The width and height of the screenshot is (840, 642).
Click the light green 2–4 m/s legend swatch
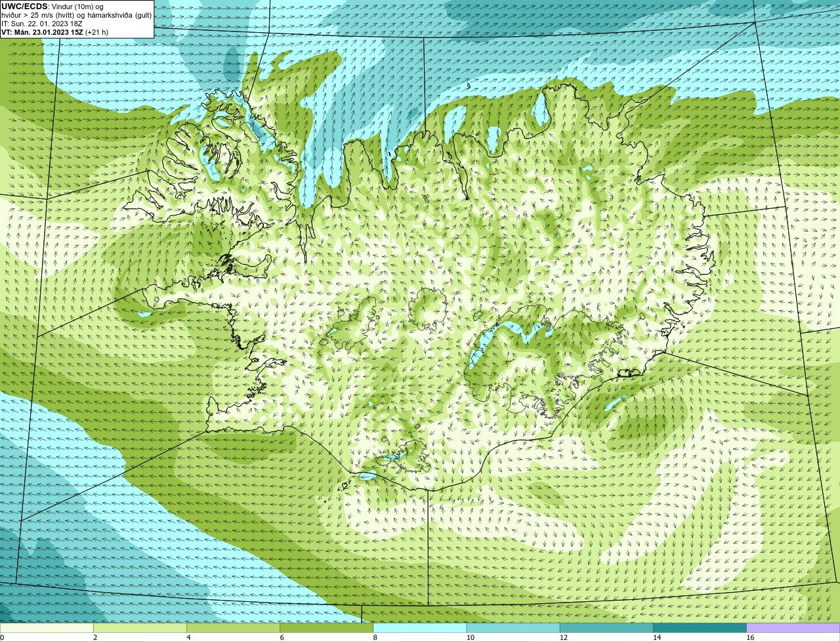[x=140, y=628]
